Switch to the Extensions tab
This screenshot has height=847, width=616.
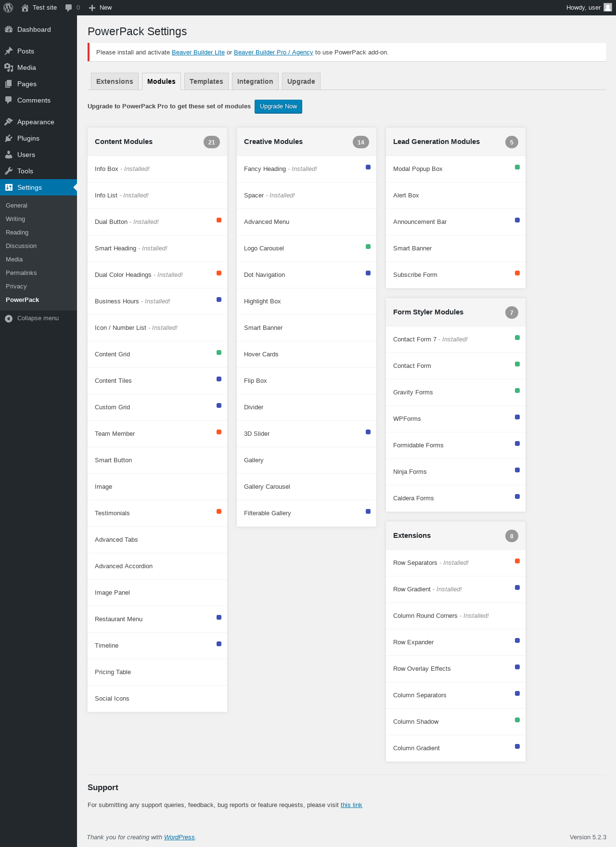pos(115,81)
